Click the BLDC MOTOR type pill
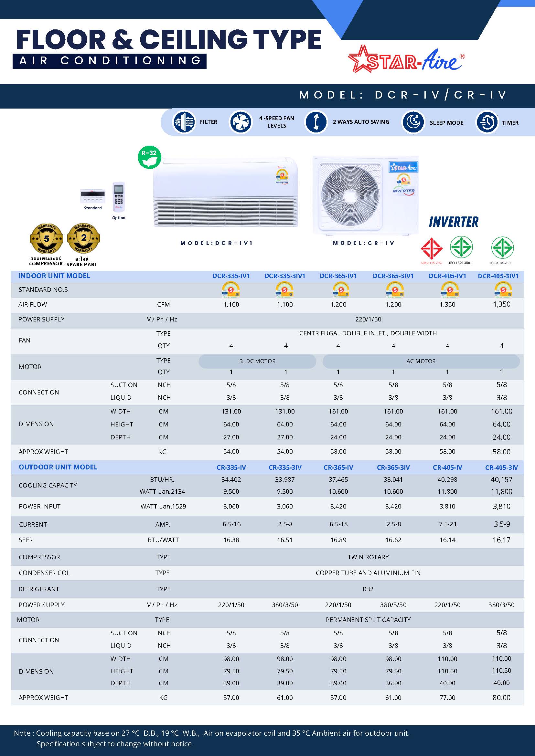The height and width of the screenshot is (756, 535). point(257,361)
